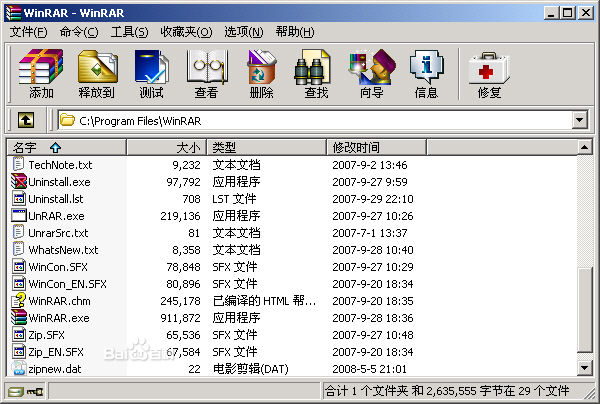This screenshot has width=600, height=404.
Task: Click the date 2007-7-1 13:37
Action: coord(370,233)
